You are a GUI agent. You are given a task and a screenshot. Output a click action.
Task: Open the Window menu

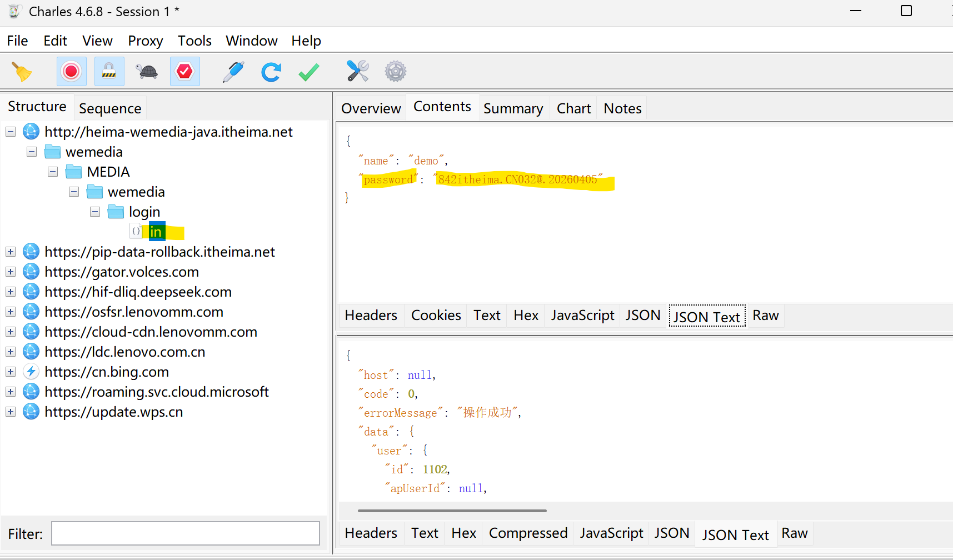(251, 41)
